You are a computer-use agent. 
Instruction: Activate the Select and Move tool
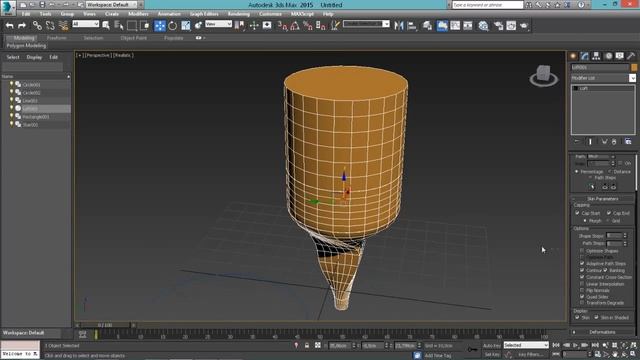pos(160,26)
